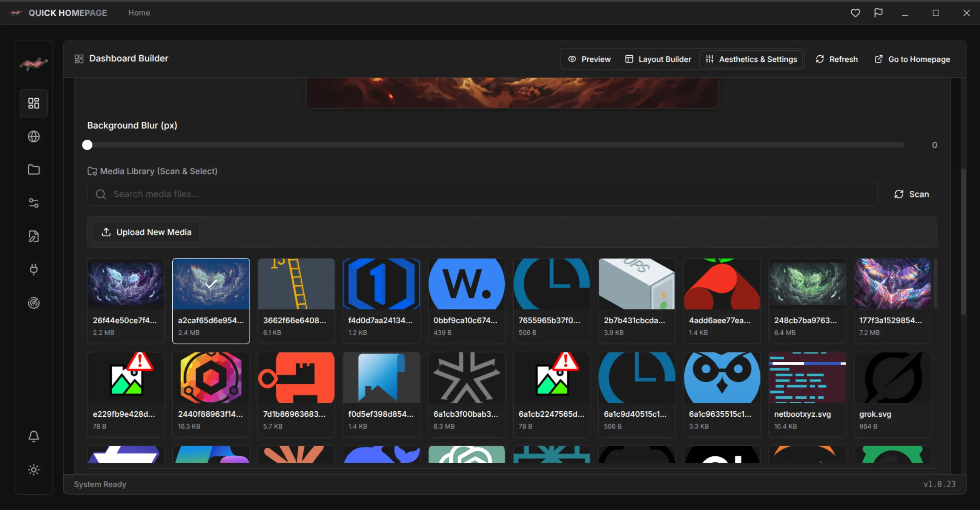Screen dimensions: 980x510
Task: Click the Background Blur slider handle
Action: (87, 145)
